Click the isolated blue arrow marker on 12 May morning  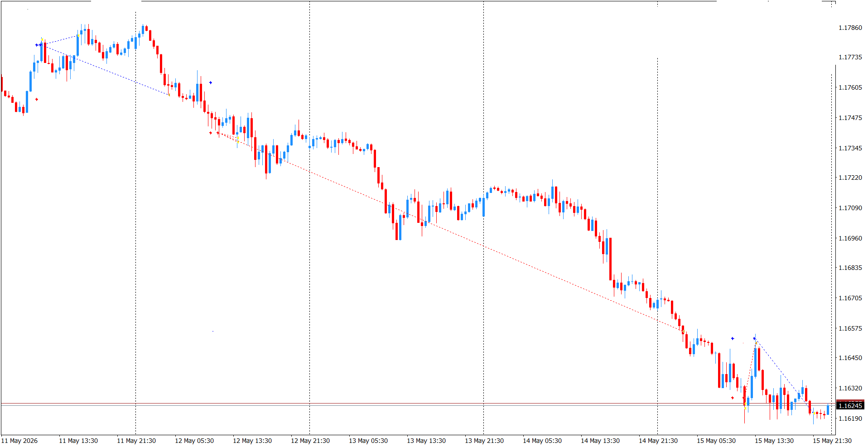211,83
